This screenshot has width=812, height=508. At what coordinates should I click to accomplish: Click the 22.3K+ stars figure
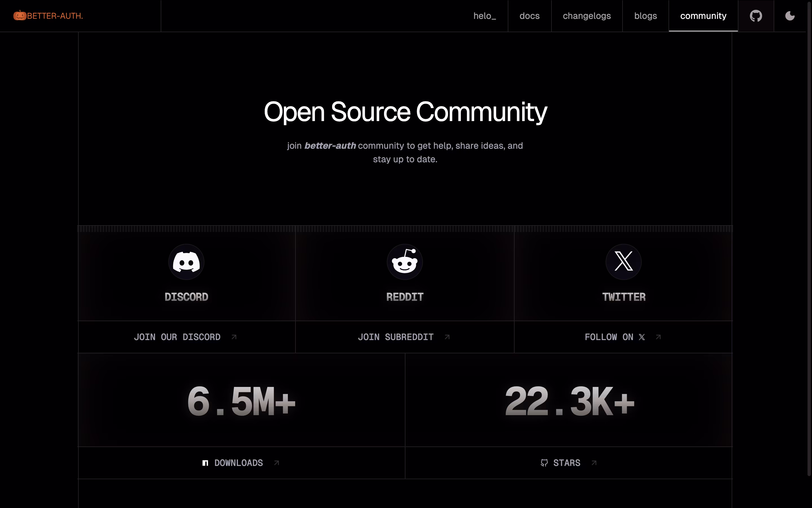[x=570, y=401]
